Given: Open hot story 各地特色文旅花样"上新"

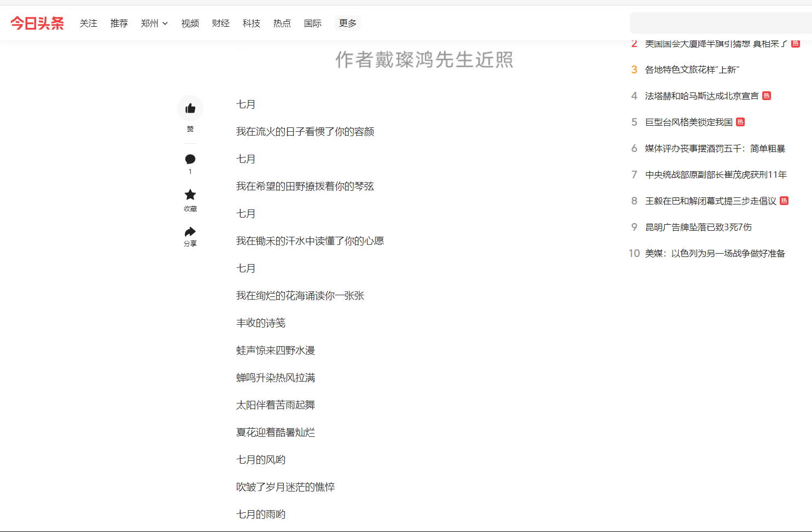Looking at the screenshot, I should (692, 69).
